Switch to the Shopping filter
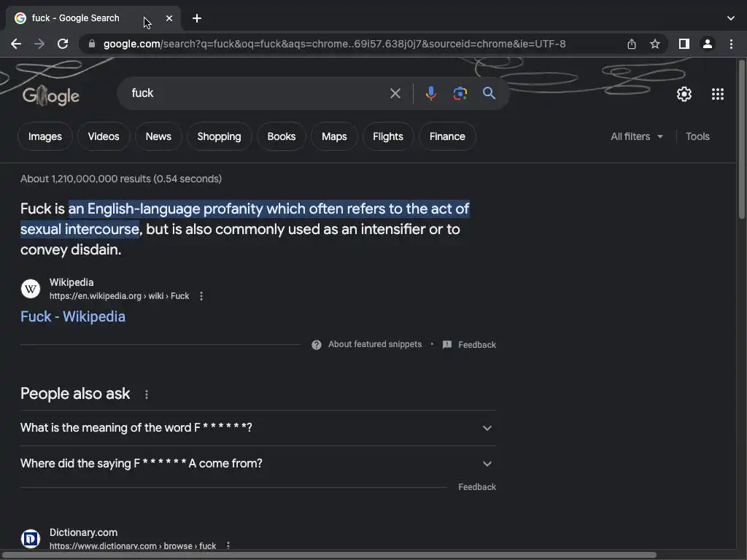The width and height of the screenshot is (747, 560). [219, 136]
